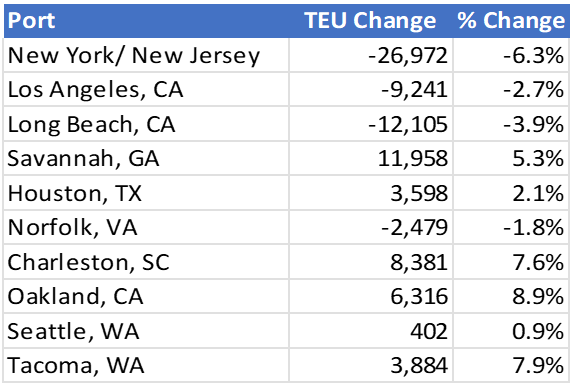This screenshot has height=384, width=572.
Task: Select the -6.3% change cell
Action: coord(511,55)
